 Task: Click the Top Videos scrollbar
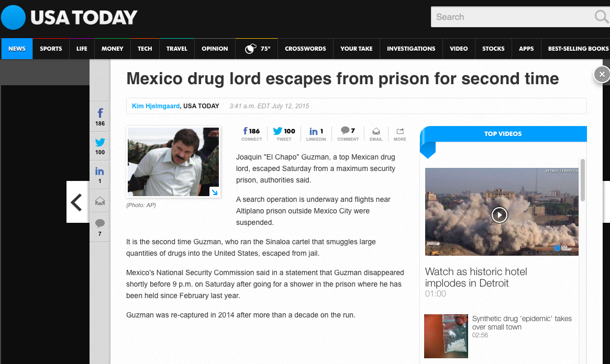click(582, 180)
